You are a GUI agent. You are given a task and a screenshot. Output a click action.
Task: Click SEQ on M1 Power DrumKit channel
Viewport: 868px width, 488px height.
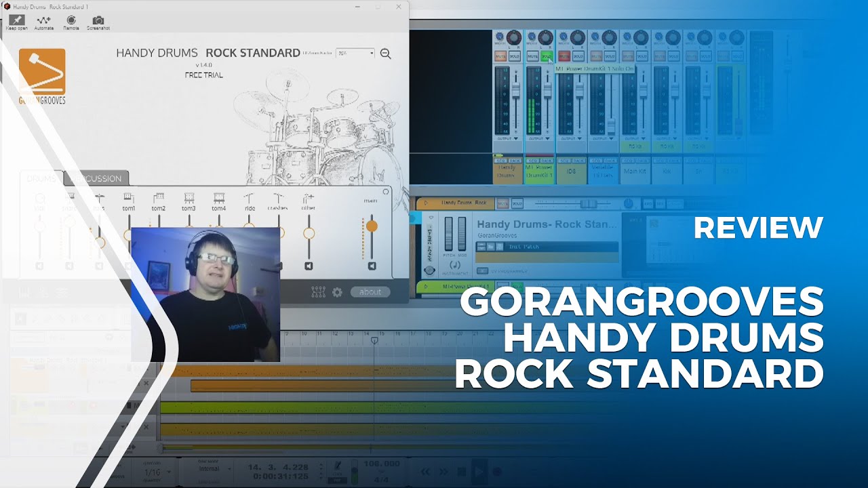coord(532,160)
